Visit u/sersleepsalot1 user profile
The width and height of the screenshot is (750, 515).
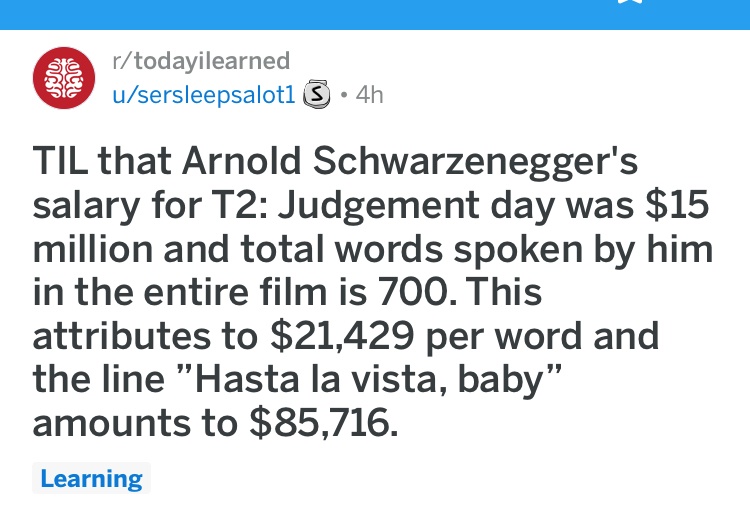(204, 95)
